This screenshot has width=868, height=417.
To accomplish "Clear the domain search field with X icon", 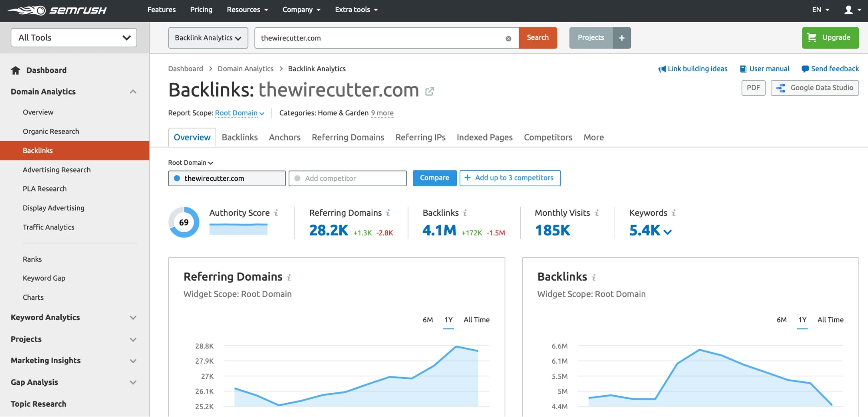I will pyautogui.click(x=508, y=39).
